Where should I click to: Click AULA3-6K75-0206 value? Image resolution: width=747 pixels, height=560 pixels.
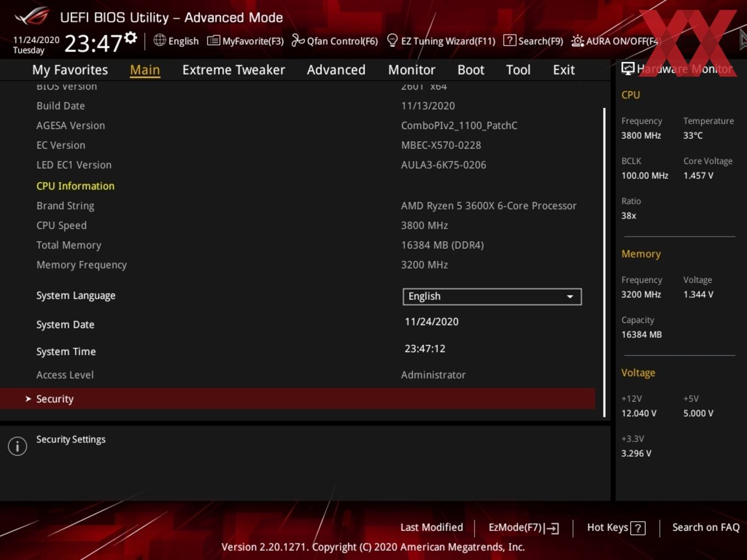(444, 165)
